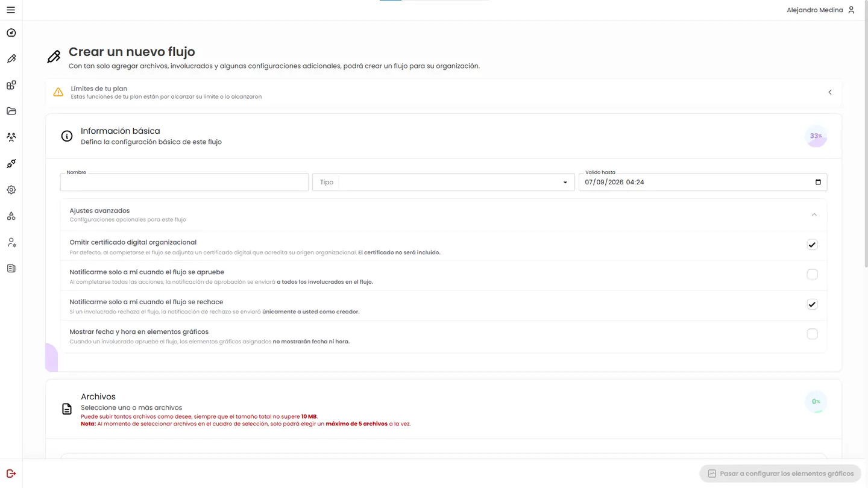
Task: Click the "Crear un nuevo flujo" heading
Action: [132, 52]
